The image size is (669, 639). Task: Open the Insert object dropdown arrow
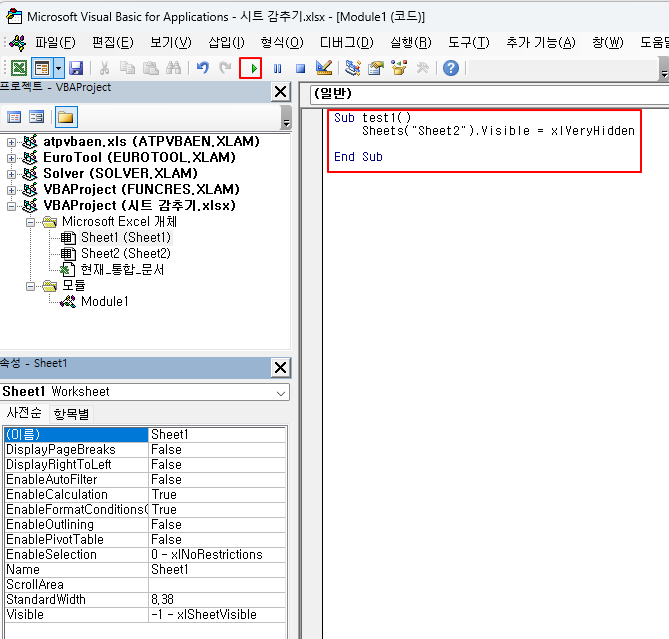pyautogui.click(x=58, y=68)
